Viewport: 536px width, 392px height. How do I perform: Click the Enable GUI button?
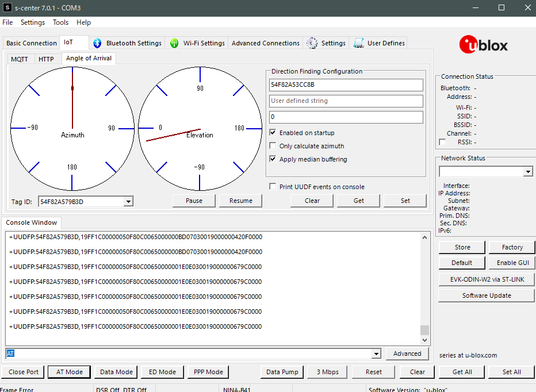(513, 263)
